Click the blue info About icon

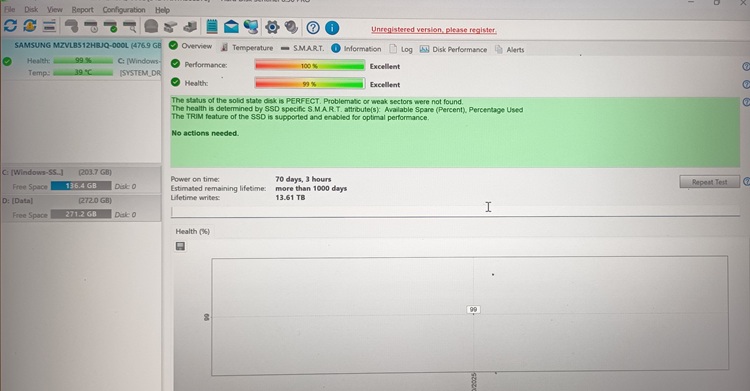pyautogui.click(x=332, y=28)
